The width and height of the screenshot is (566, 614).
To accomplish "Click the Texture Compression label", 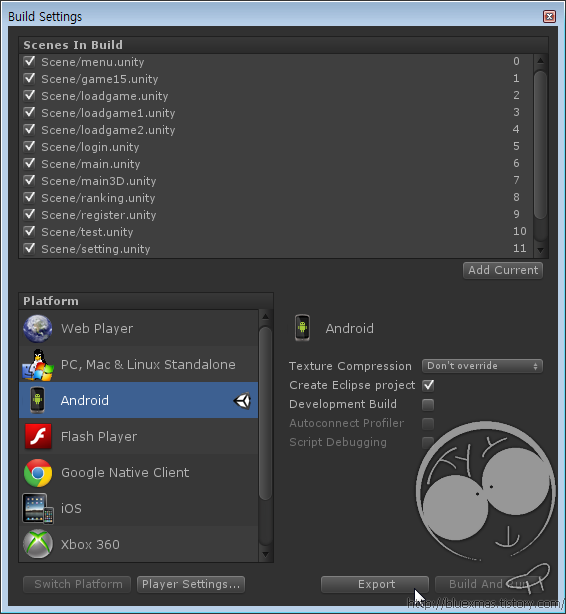I will click(x=350, y=366).
